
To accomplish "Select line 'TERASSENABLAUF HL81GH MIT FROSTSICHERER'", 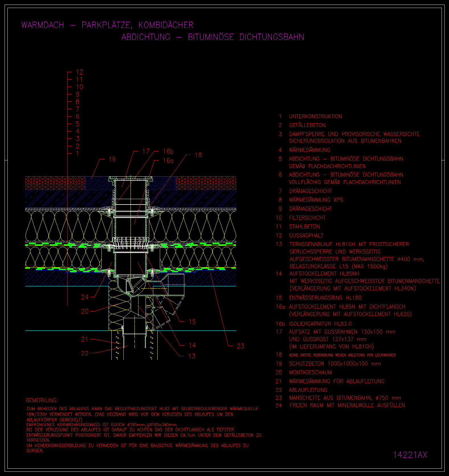I will [x=349, y=244].
